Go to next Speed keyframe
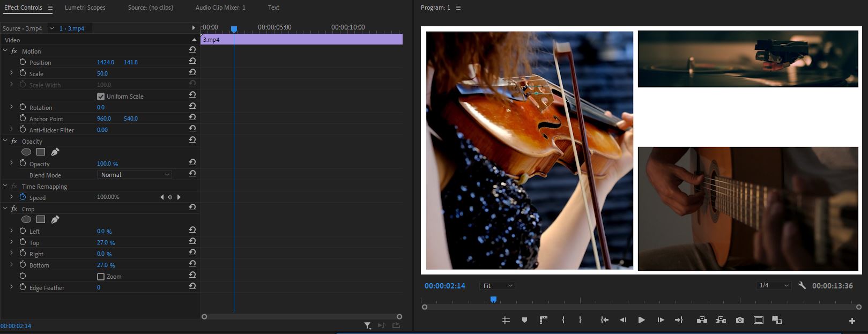The height and width of the screenshot is (334, 868). tap(179, 197)
